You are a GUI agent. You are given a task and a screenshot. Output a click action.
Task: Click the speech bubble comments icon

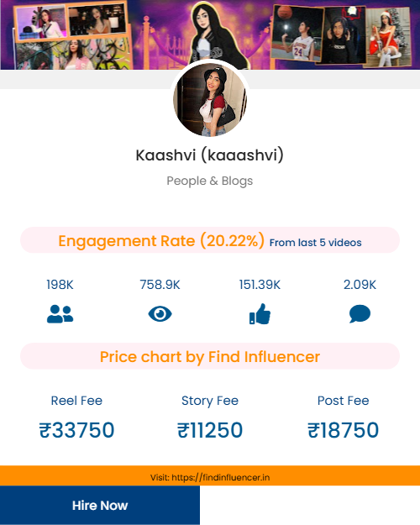tap(360, 313)
